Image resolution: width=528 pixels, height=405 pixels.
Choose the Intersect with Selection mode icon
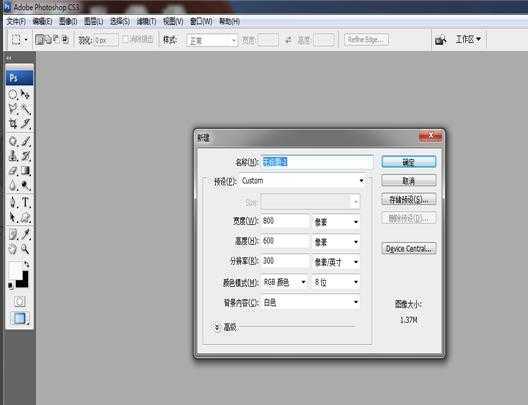coord(65,40)
